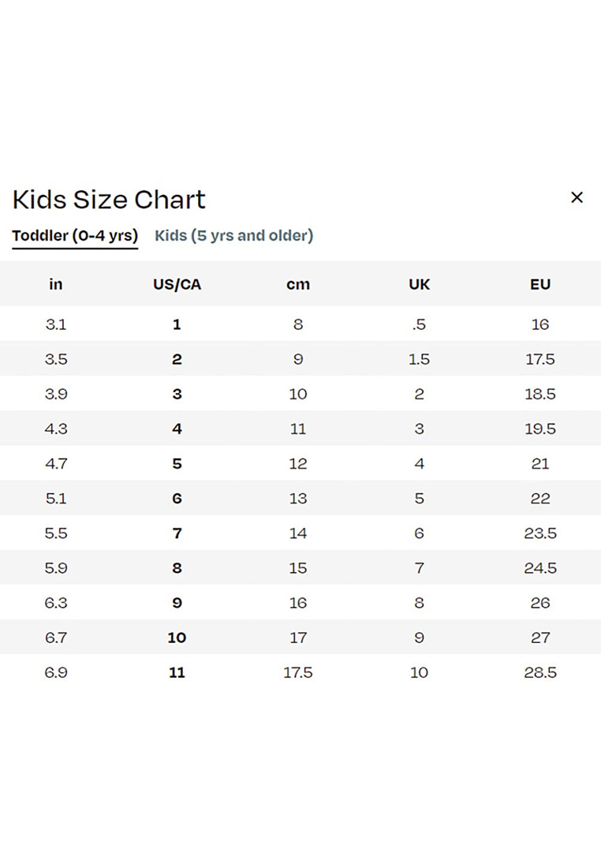Image resolution: width=601 pixels, height=868 pixels.
Task: Switch to Kids (5 yrs and older) tab
Action: (x=233, y=235)
